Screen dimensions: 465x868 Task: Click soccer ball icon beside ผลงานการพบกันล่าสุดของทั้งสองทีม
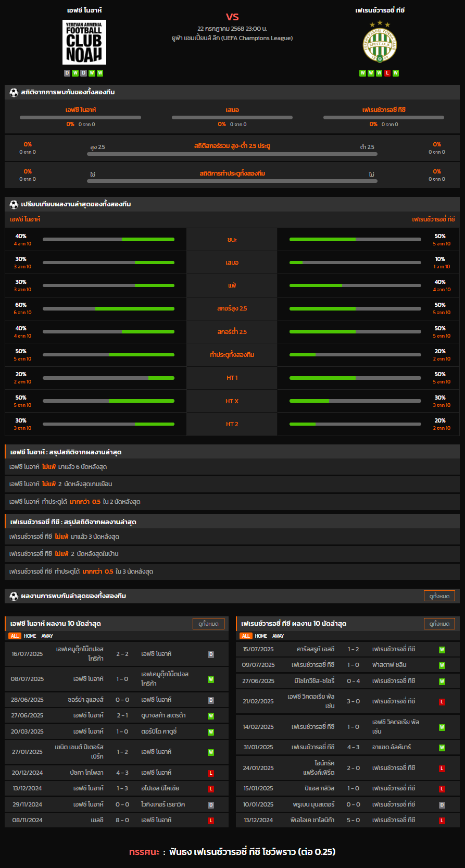[14, 596]
